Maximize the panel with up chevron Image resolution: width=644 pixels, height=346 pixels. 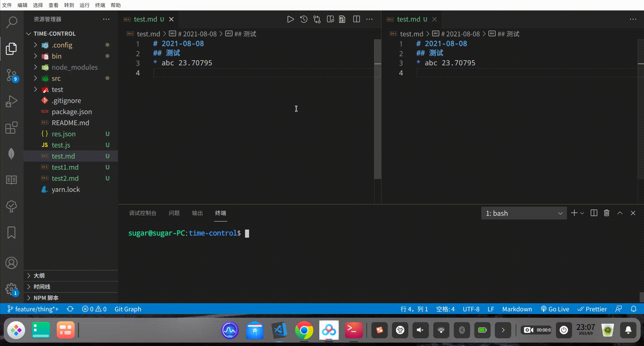click(x=620, y=213)
